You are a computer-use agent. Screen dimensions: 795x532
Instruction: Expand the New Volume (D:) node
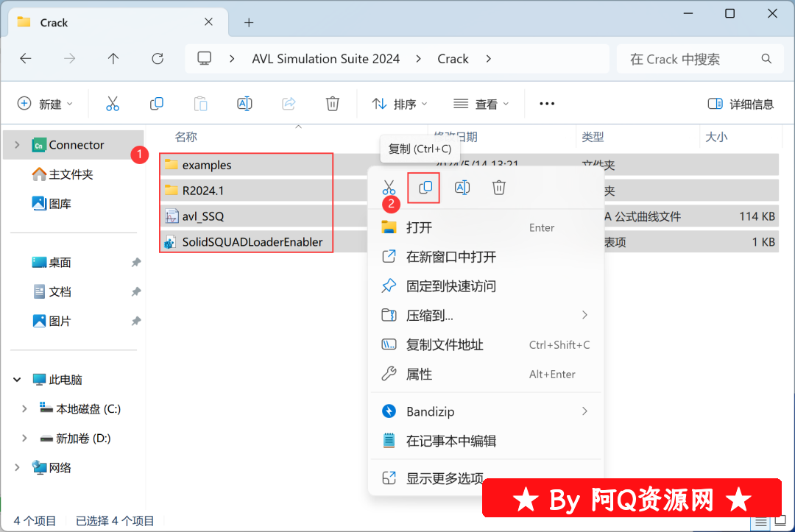coord(24,439)
